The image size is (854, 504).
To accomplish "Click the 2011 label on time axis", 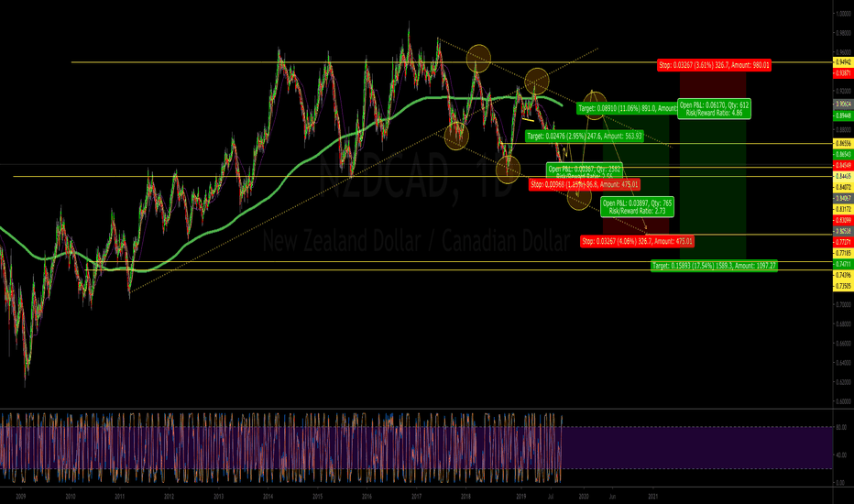I will (120, 497).
